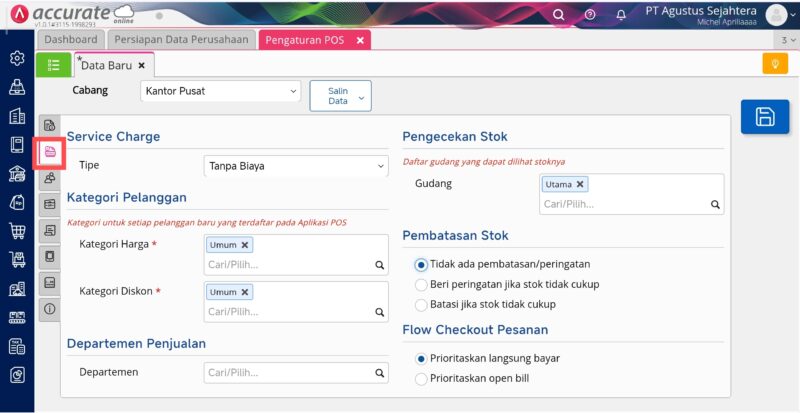
Task: Select 'Batasi jika stok tidak cukup'
Action: 421,304
